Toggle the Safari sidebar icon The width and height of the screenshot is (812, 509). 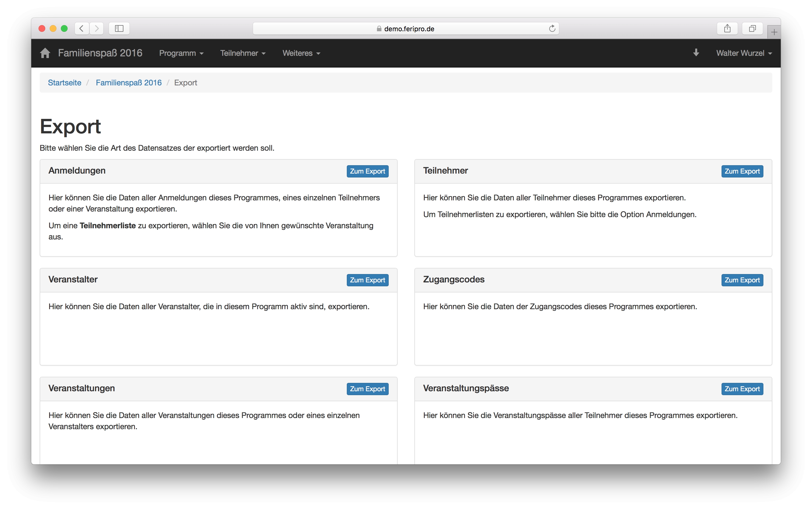point(119,29)
